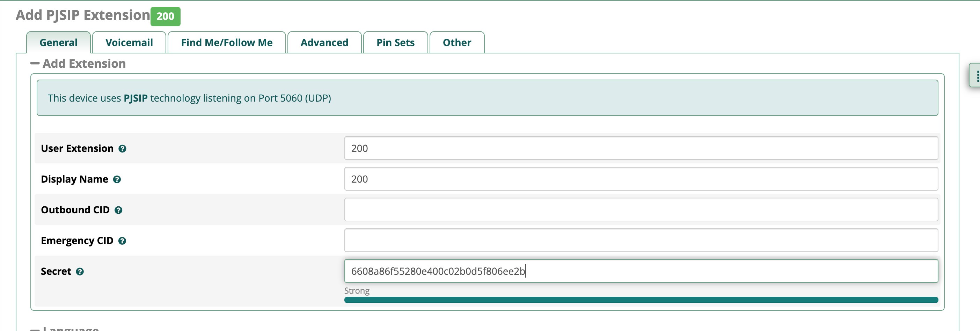
Task: Click help icon next to User Extension
Action: tap(122, 149)
